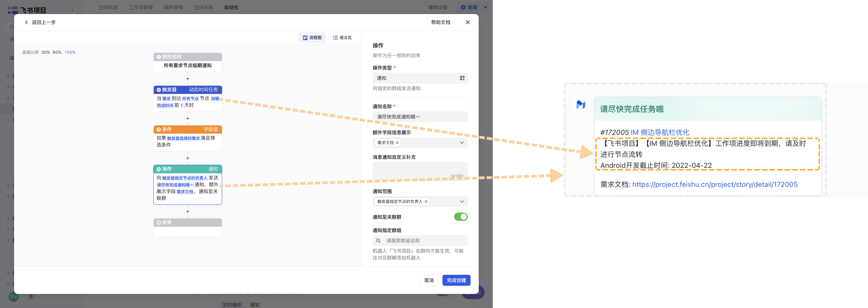The height and width of the screenshot is (308, 868).
Task: Set canvas zoom to 30%
Action: pos(46,52)
